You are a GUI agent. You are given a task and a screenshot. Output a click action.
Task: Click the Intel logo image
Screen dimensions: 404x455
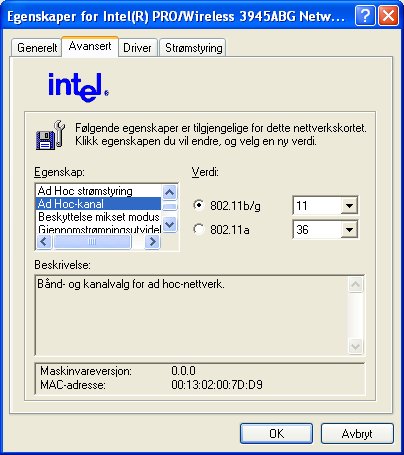[78, 87]
